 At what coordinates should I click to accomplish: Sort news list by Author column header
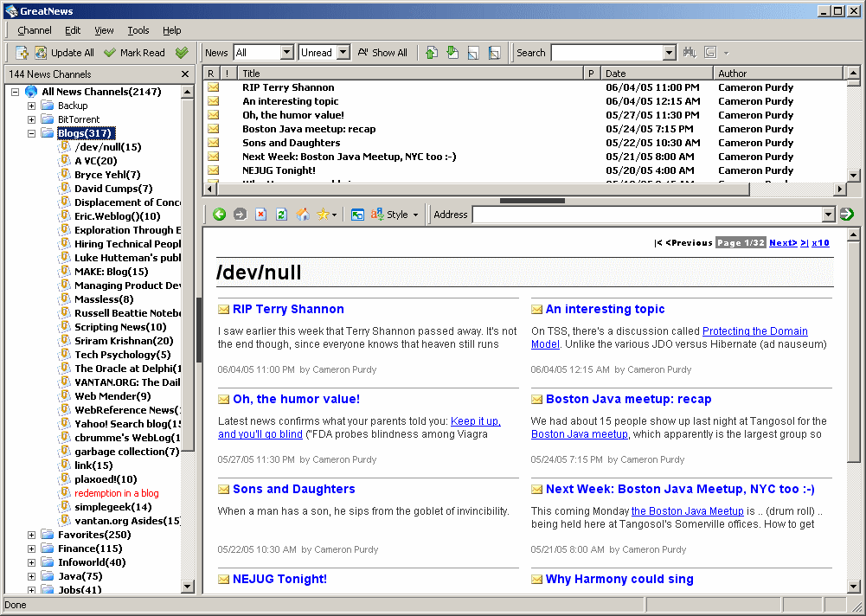coord(778,74)
